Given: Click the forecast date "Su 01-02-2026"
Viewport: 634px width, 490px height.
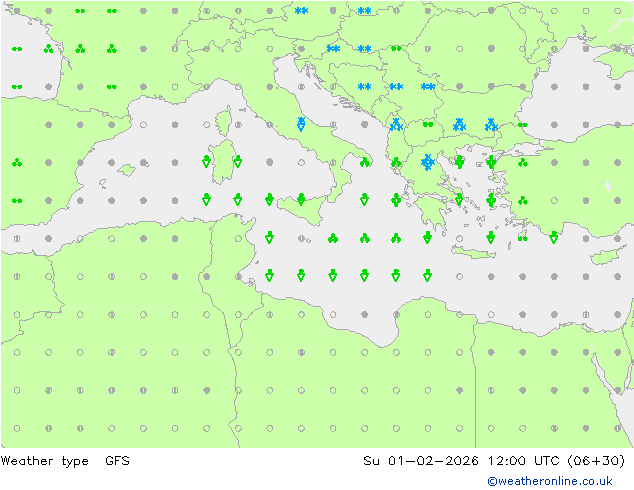Looking at the screenshot, I should tap(421, 460).
